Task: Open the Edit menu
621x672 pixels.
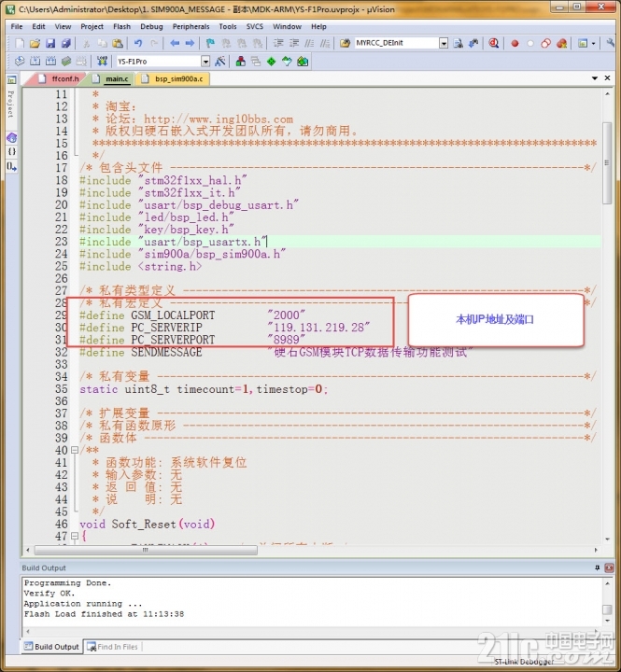Action: click(38, 26)
